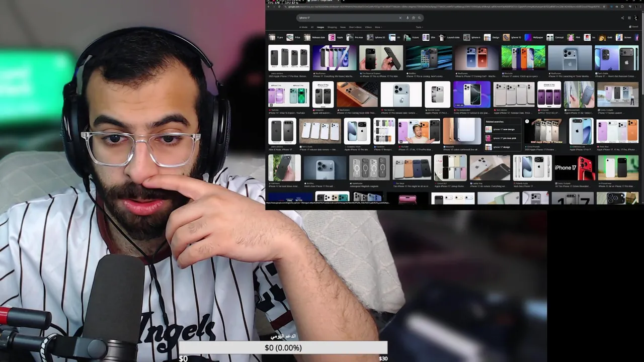Open first image of four black iPhones
The width and height of the screenshot is (644, 362).
(x=289, y=58)
